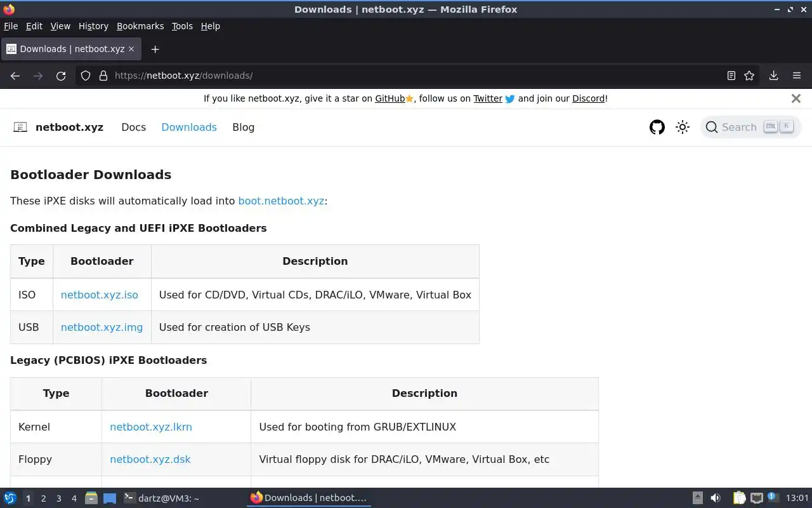Image resolution: width=812 pixels, height=508 pixels.
Task: Open the Docs navigation link
Action: coord(133,127)
